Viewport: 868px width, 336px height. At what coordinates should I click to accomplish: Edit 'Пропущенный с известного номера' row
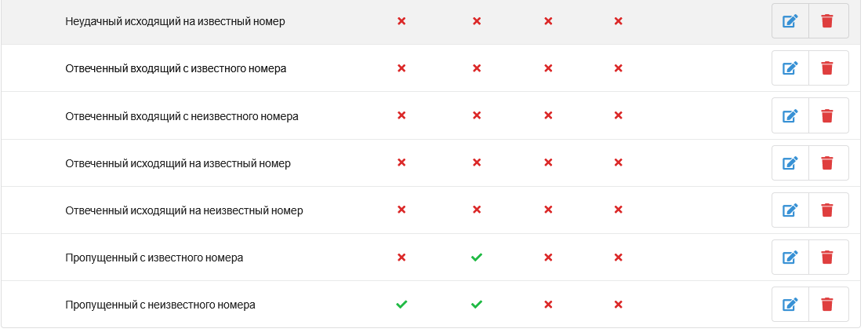tap(790, 257)
